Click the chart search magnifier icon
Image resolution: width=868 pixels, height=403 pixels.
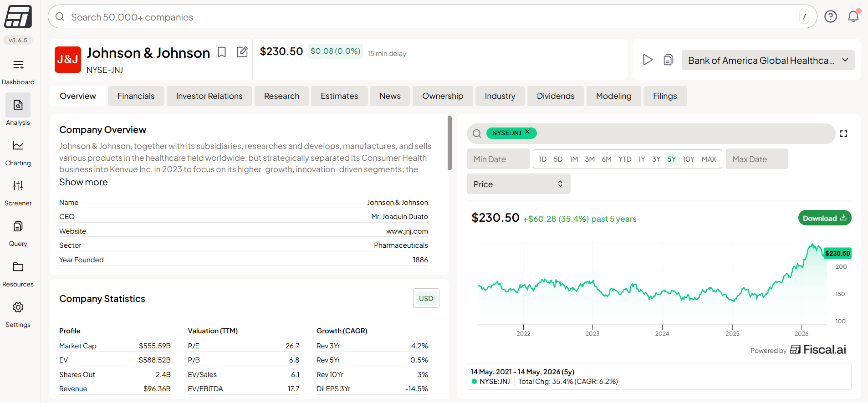[x=477, y=133]
